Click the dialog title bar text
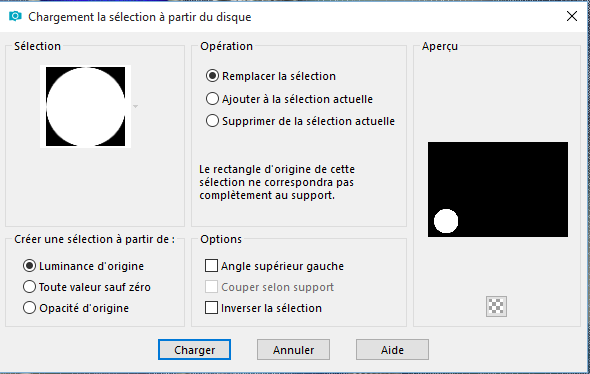 click(140, 17)
